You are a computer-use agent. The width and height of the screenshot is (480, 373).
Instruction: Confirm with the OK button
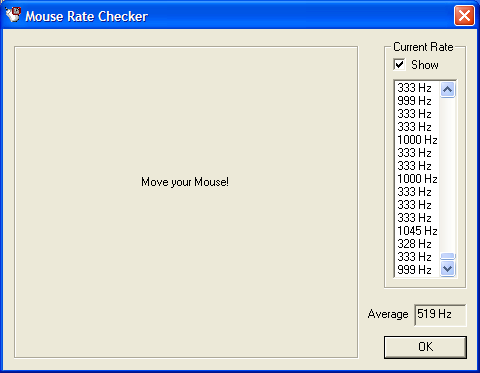[425, 347]
